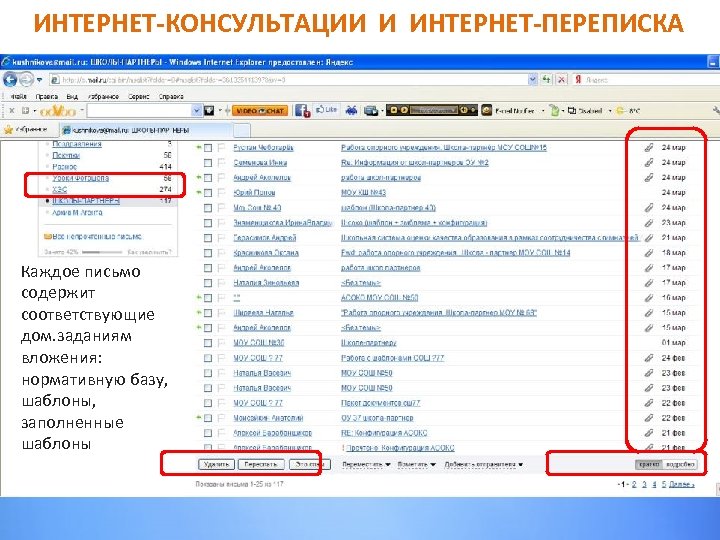Go to the Далее next page link
720x540 pixels.
[681, 484]
